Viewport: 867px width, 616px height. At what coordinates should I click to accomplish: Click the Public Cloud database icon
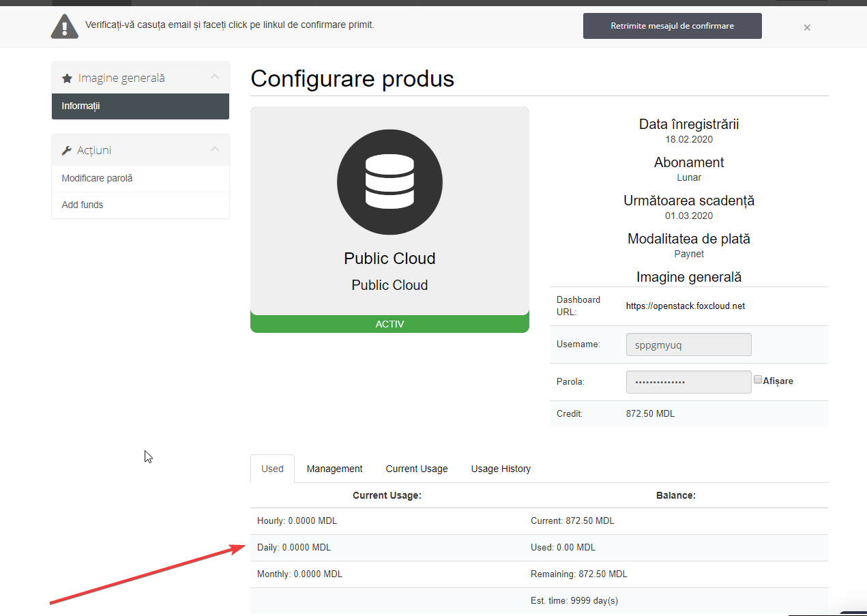tap(390, 182)
